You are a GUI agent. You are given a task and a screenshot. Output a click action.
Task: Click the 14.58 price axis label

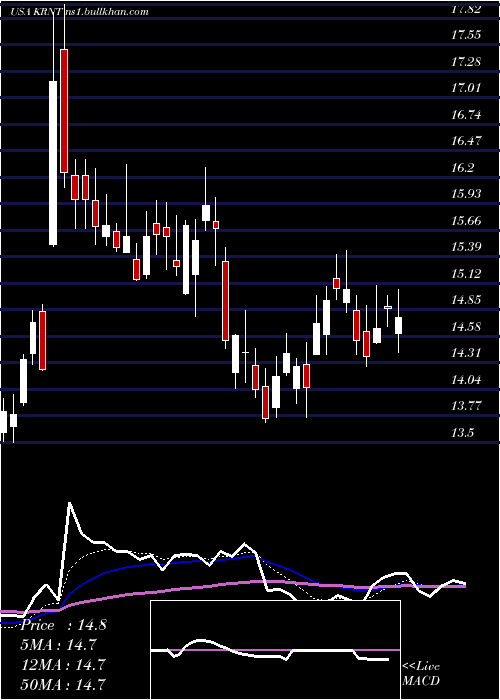[466, 327]
